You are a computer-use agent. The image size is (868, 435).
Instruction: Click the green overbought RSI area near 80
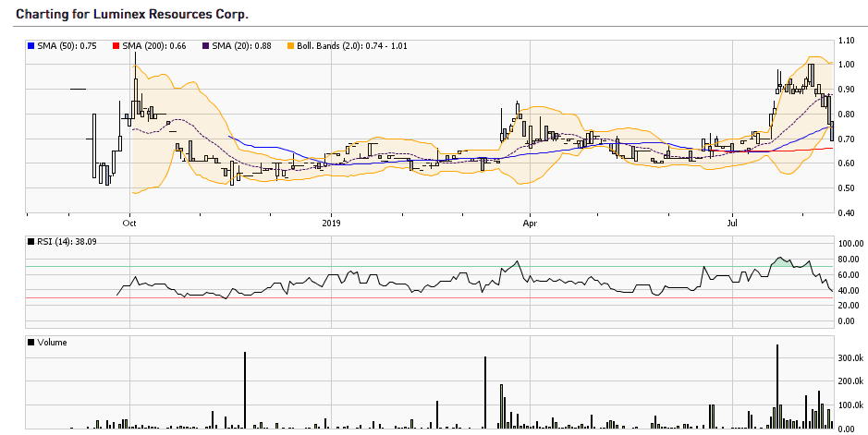click(x=780, y=262)
